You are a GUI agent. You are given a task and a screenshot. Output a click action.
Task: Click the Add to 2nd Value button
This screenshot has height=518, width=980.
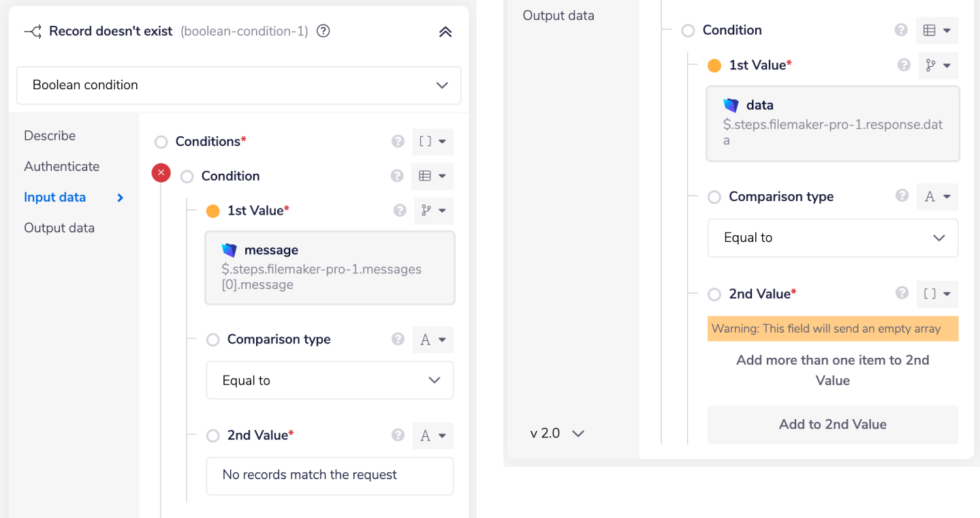coord(832,425)
